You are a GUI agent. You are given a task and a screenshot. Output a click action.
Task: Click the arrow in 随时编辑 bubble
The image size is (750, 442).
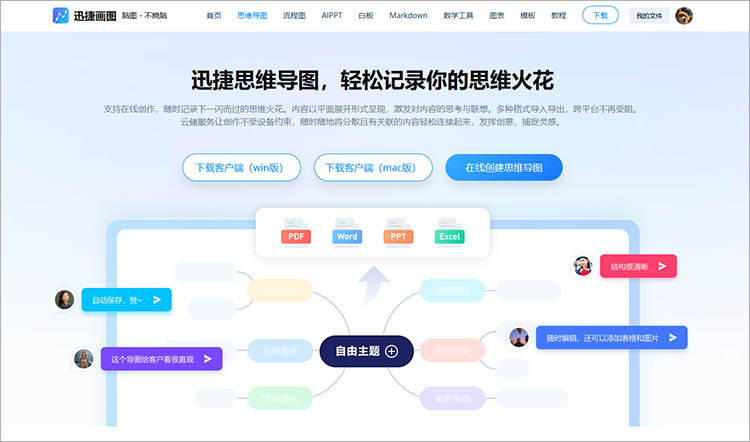point(673,337)
